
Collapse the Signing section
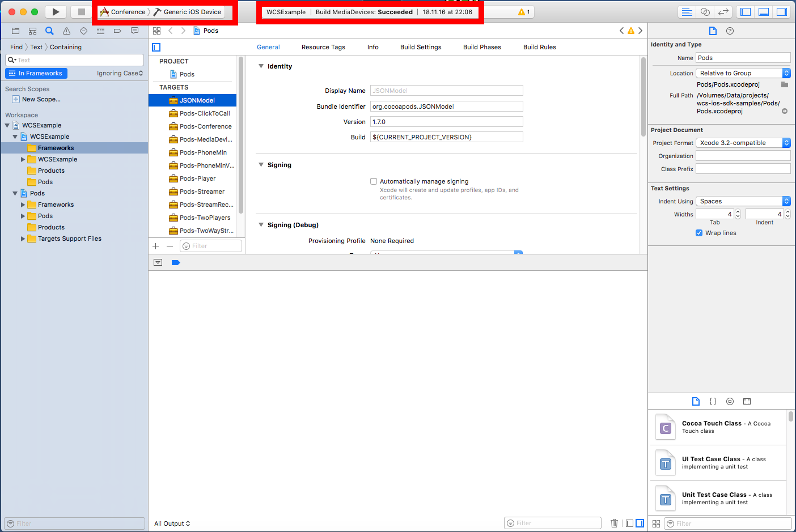tap(261, 165)
